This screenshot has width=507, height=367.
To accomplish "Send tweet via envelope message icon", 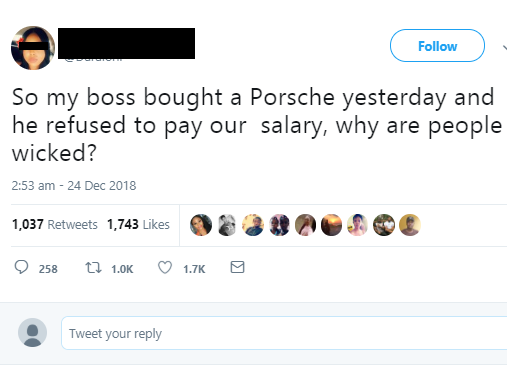I will pyautogui.click(x=237, y=267).
